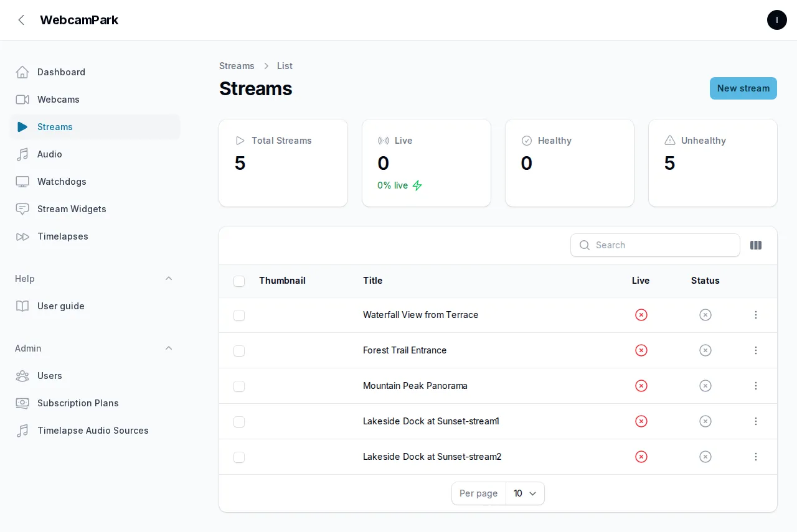Open Timelapse Audio Sources in the sidebar
The image size is (797, 532).
[x=95, y=431]
